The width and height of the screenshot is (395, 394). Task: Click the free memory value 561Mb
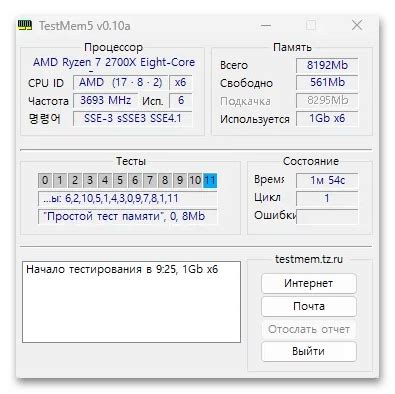[x=327, y=82]
